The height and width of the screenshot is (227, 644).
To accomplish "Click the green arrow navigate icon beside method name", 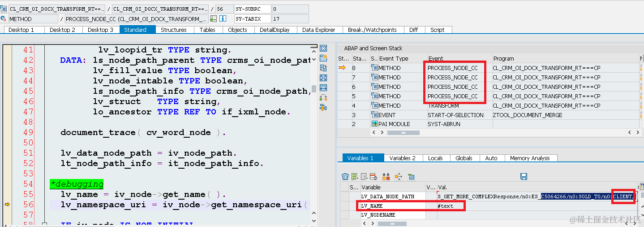I will coord(214,19).
